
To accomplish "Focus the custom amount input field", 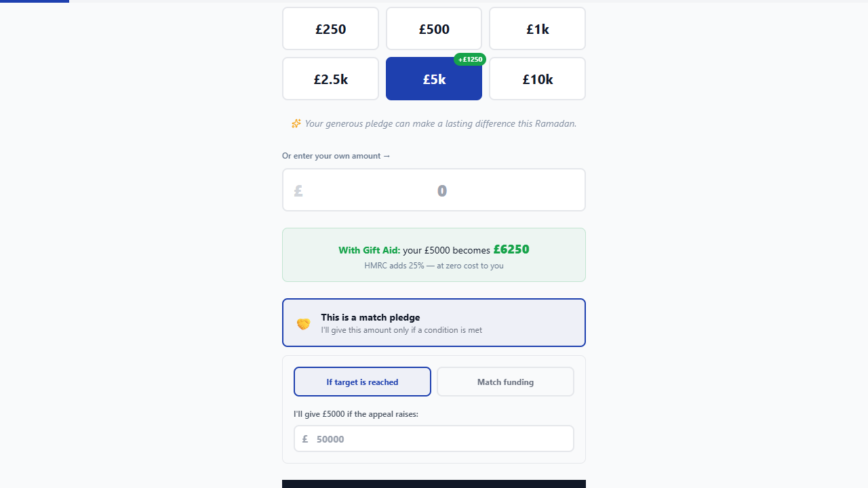I will pos(442,190).
